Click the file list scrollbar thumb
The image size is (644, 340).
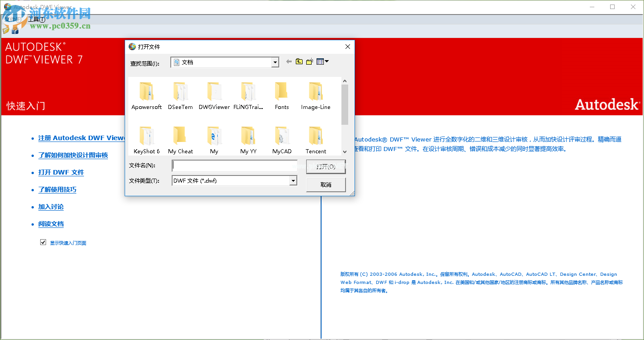click(x=345, y=104)
